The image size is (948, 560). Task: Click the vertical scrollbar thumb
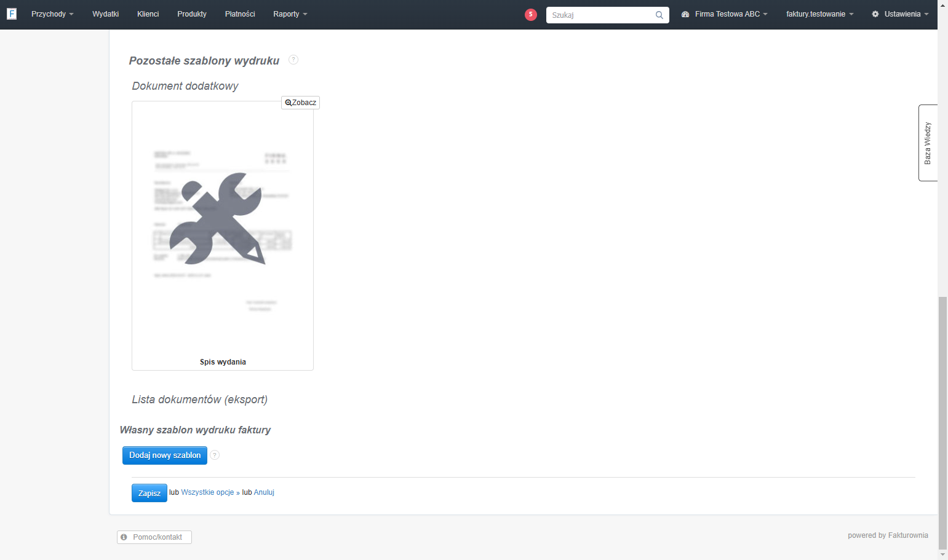pos(942,422)
